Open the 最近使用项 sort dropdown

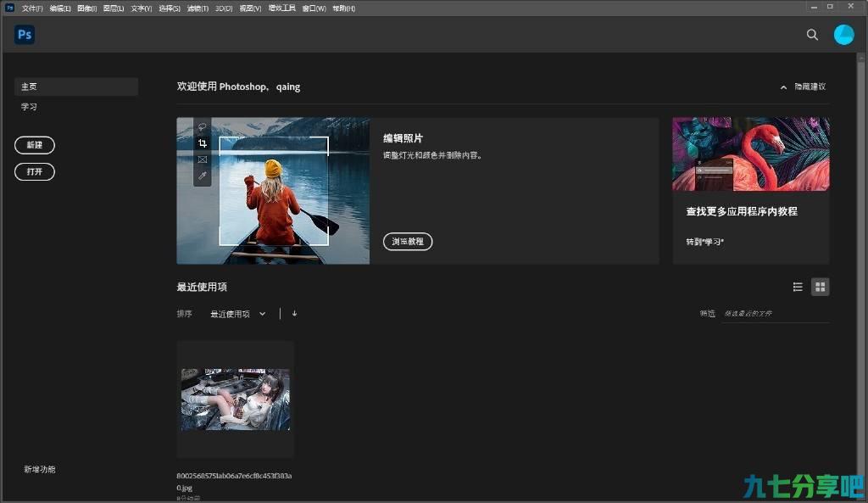[238, 314]
